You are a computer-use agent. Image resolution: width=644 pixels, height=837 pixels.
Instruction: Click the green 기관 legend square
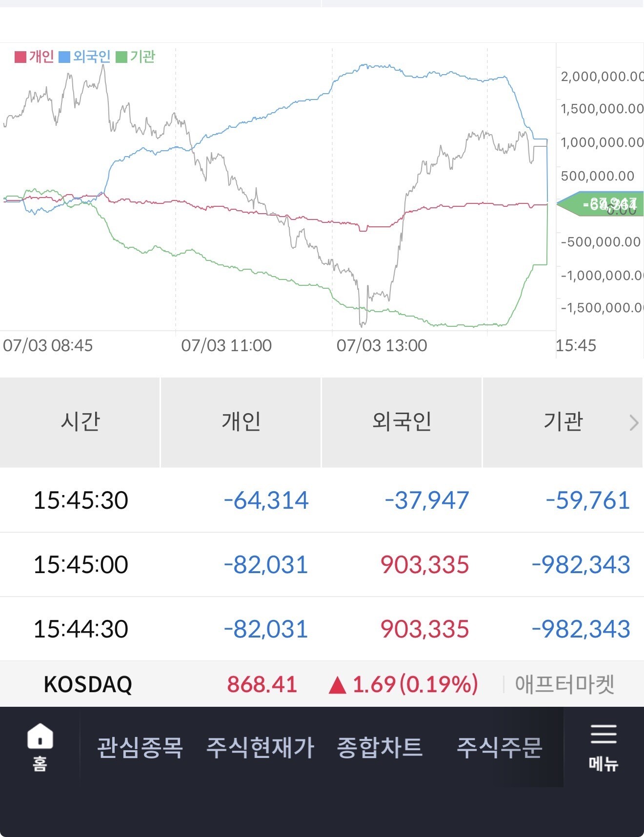pyautogui.click(x=121, y=57)
